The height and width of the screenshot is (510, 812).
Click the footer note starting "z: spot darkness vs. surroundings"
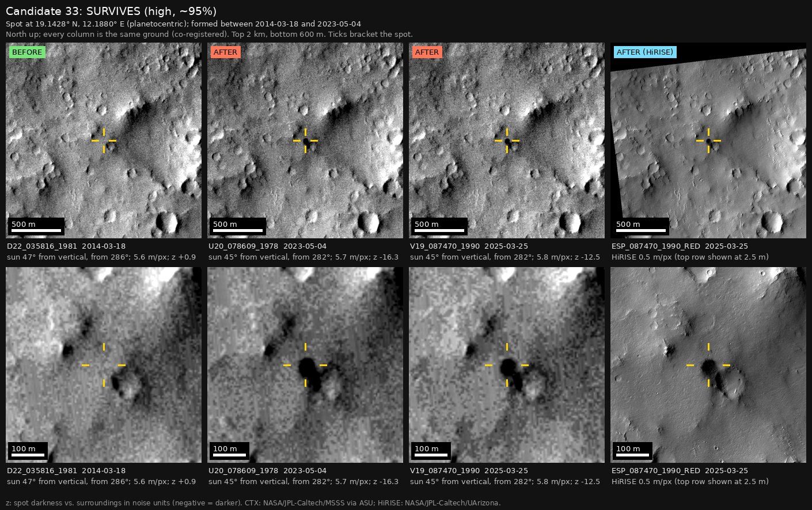(x=253, y=503)
